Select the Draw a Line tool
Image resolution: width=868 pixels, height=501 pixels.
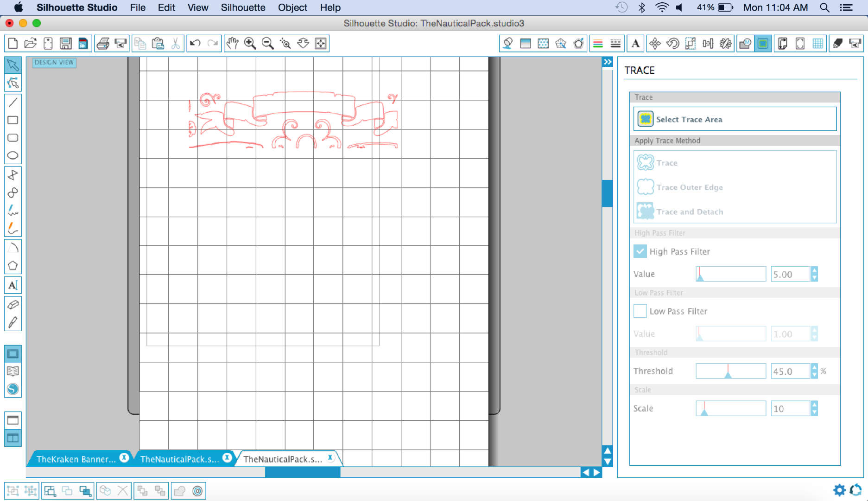coord(13,103)
